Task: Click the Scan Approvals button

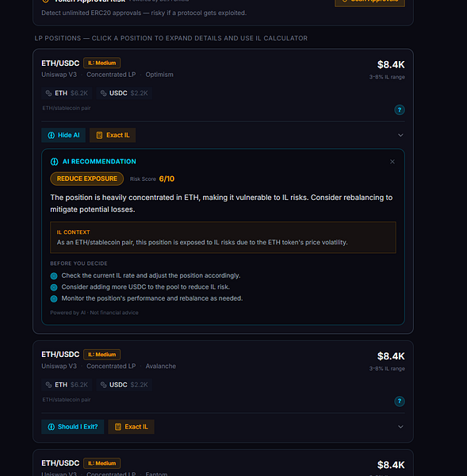Action: (369, 2)
